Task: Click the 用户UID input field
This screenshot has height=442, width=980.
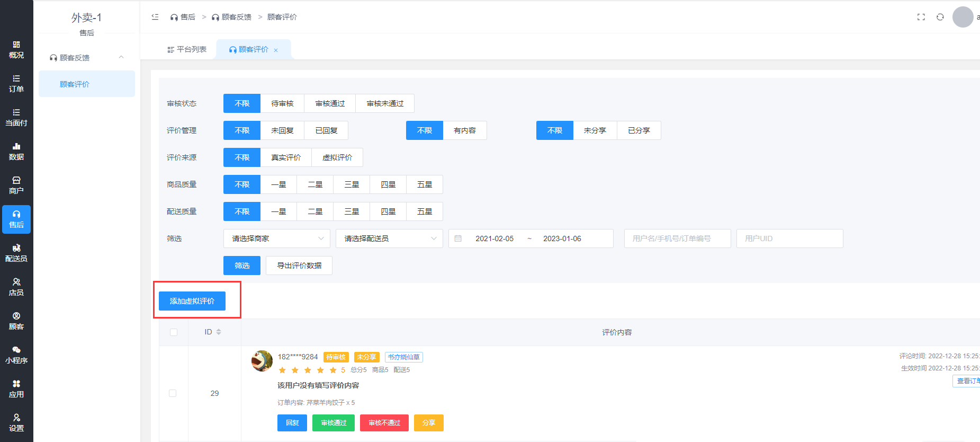Action: [789, 238]
